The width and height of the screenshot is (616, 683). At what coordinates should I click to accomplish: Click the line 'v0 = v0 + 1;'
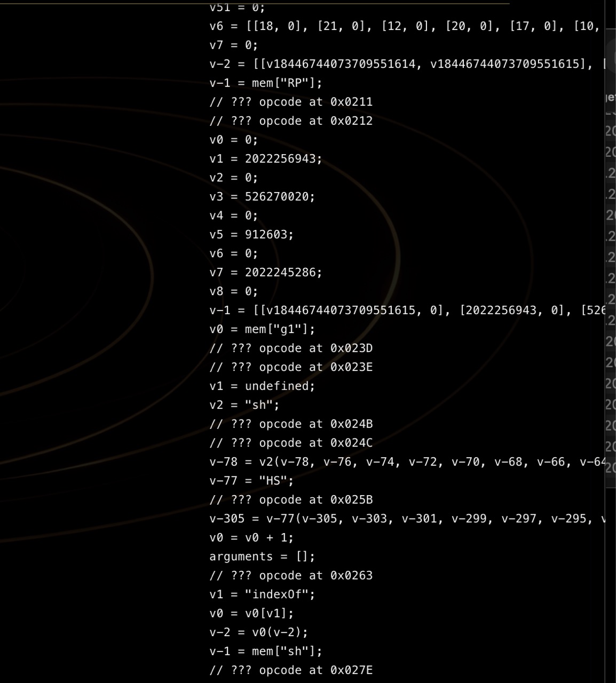click(251, 538)
